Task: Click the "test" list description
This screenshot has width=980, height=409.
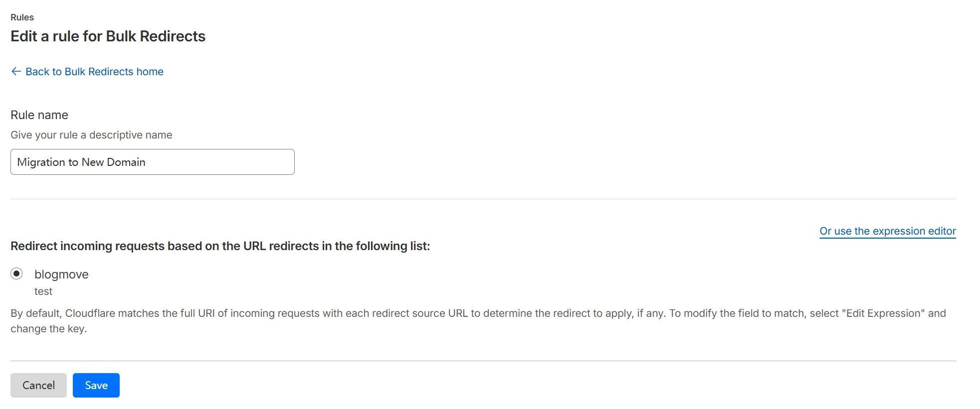Action: click(x=43, y=291)
